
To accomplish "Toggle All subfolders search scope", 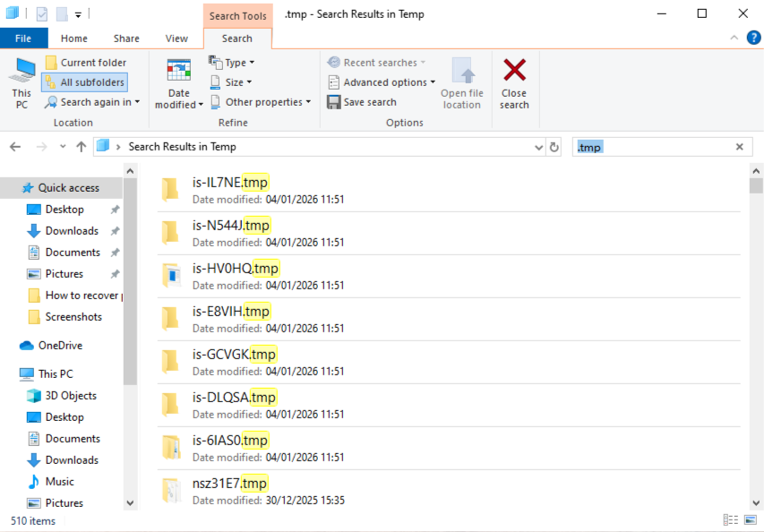I will tap(84, 81).
